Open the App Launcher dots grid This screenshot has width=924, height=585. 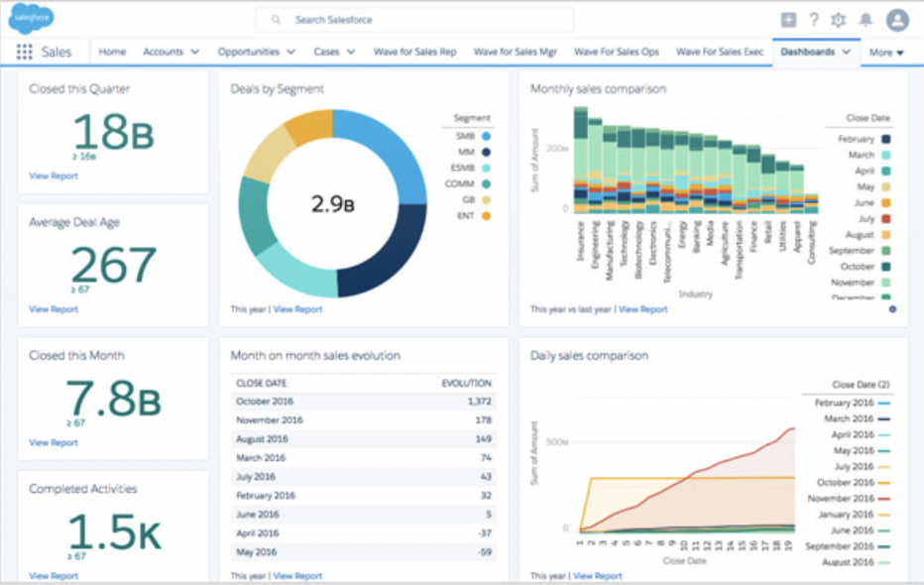24,52
